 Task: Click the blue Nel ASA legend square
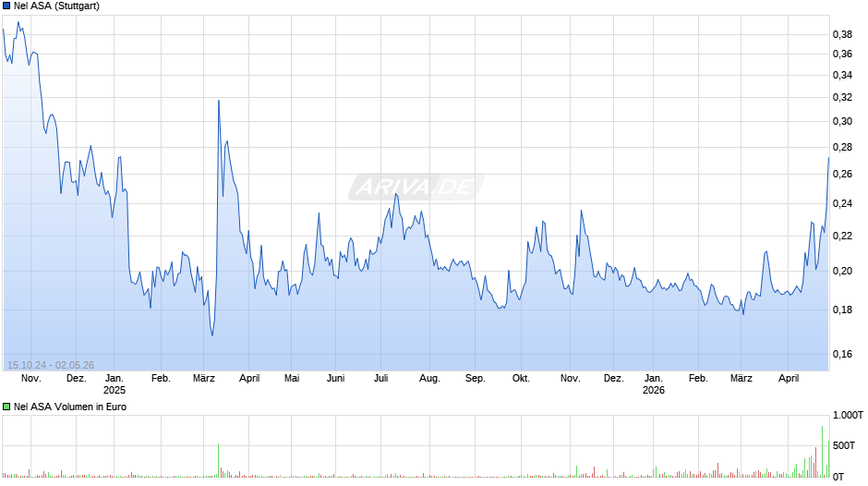[x=6, y=6]
